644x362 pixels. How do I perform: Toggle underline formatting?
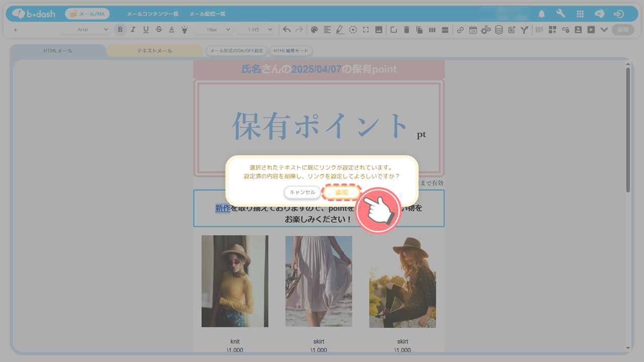pos(146,30)
